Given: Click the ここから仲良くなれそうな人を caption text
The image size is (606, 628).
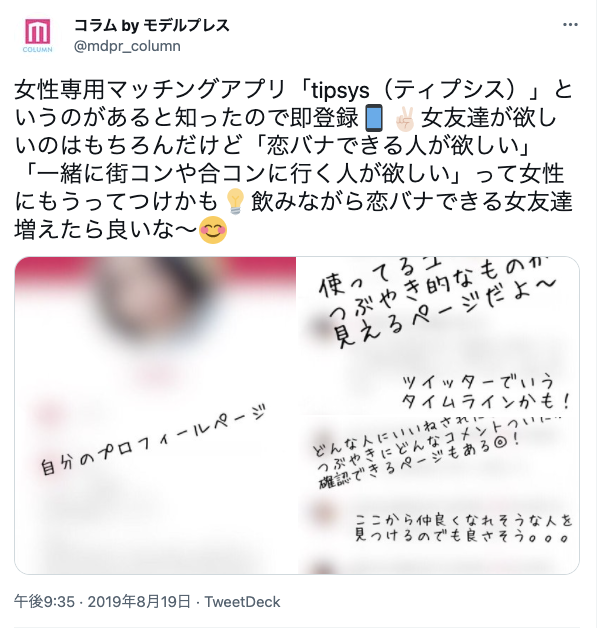Looking at the screenshot, I should tap(464, 520).
